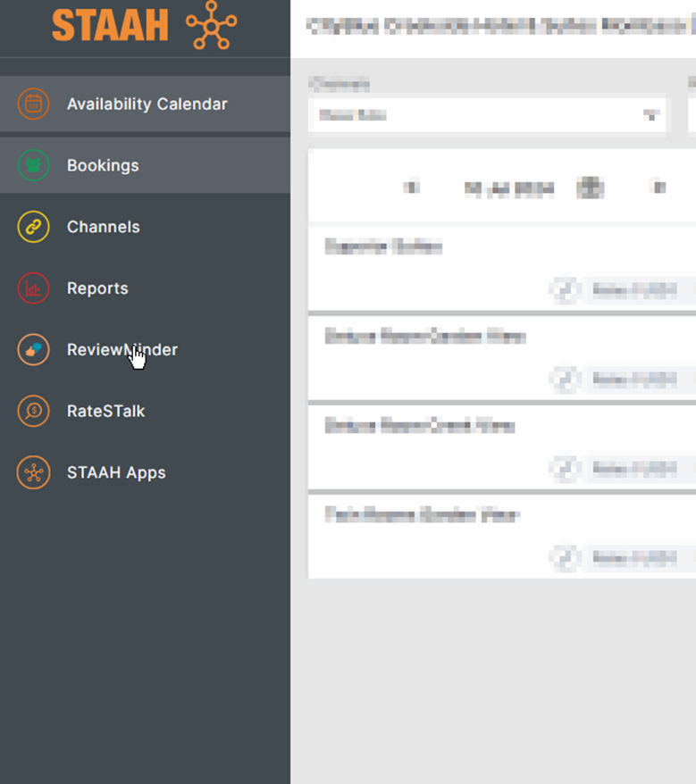Click the STAAH logo at top
696x784 pixels.
pos(144,27)
